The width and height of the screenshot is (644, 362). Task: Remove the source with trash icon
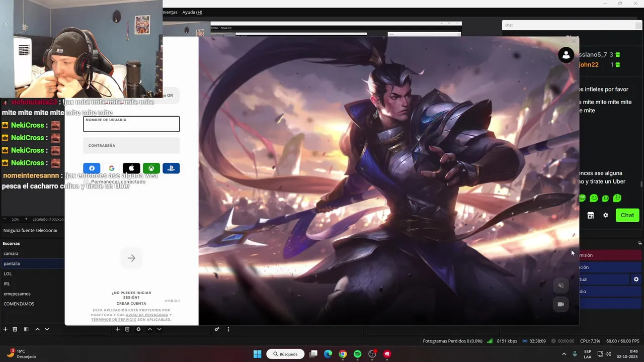coord(127,329)
